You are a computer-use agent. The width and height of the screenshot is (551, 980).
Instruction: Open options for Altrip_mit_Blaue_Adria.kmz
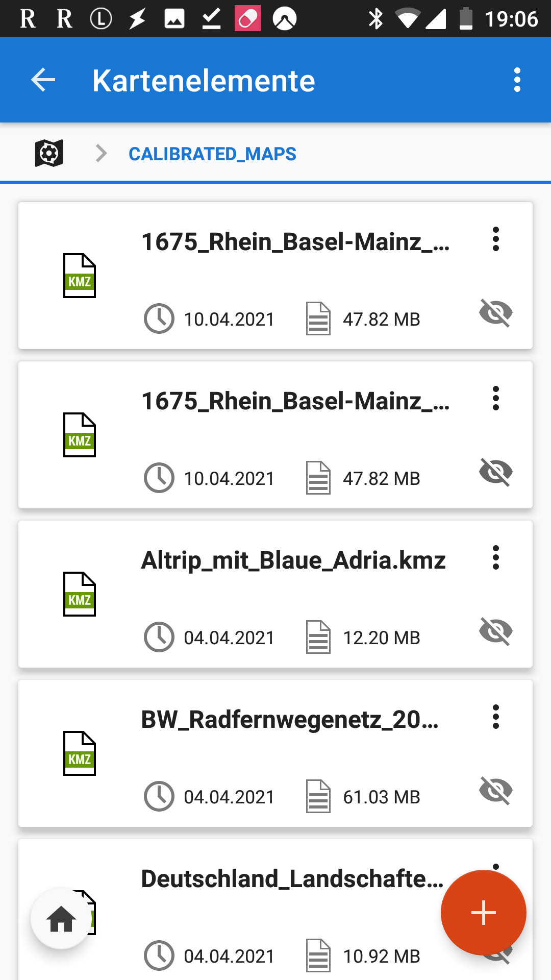pos(495,558)
